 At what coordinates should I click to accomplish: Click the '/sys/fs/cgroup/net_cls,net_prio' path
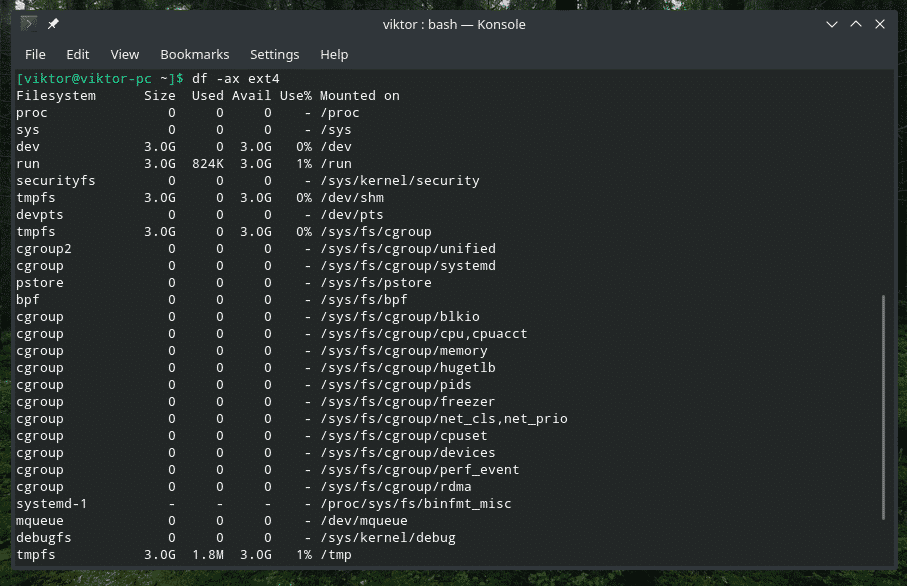coord(444,419)
